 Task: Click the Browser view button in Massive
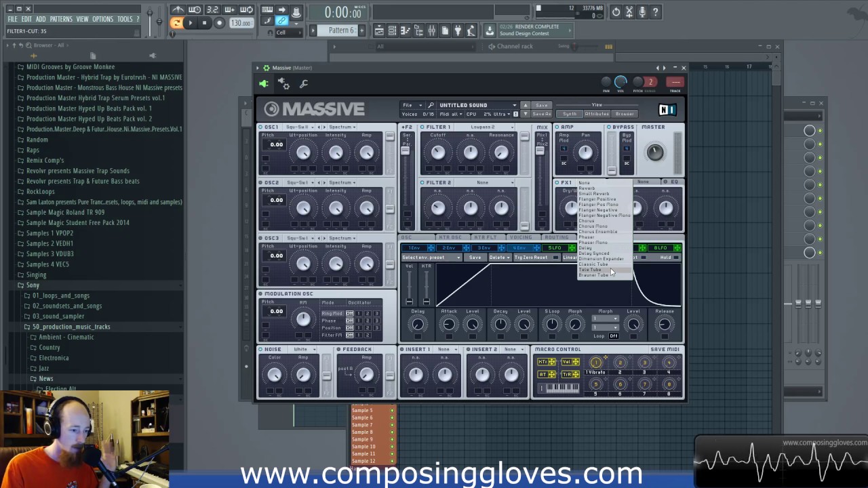(625, 114)
